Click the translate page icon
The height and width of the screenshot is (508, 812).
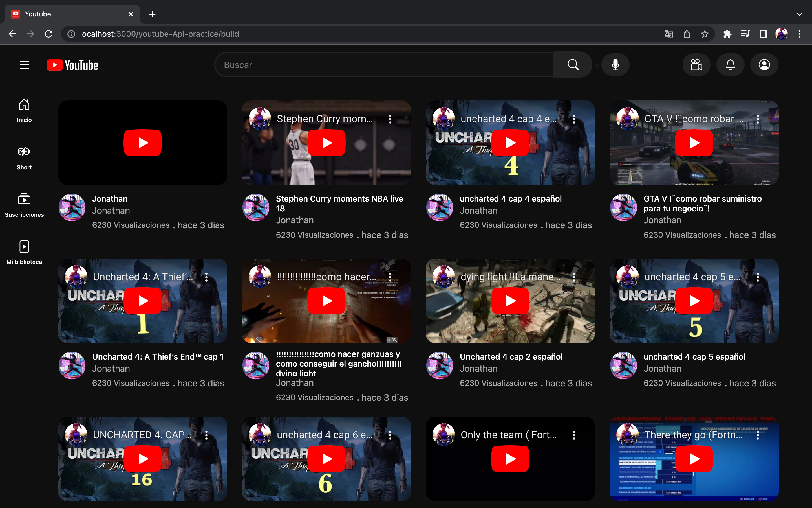pyautogui.click(x=668, y=34)
